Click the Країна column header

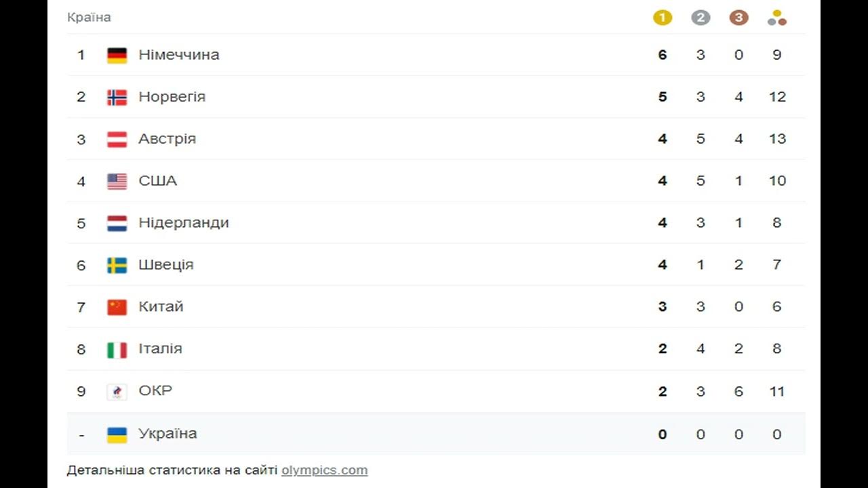click(x=89, y=18)
